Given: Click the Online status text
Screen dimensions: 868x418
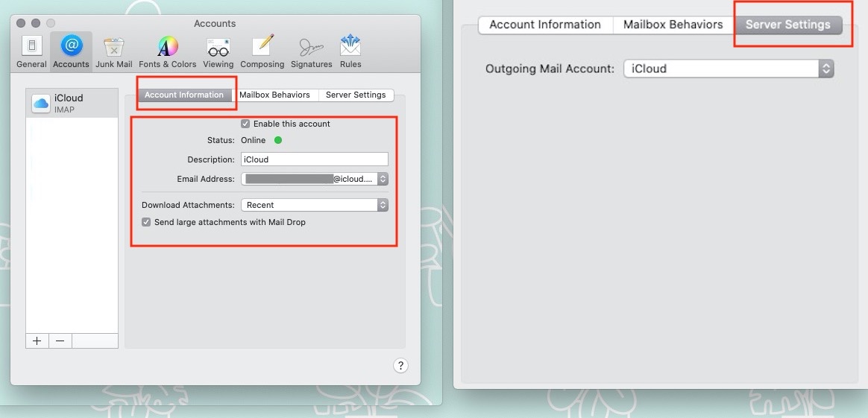Looking at the screenshot, I should click(x=253, y=140).
